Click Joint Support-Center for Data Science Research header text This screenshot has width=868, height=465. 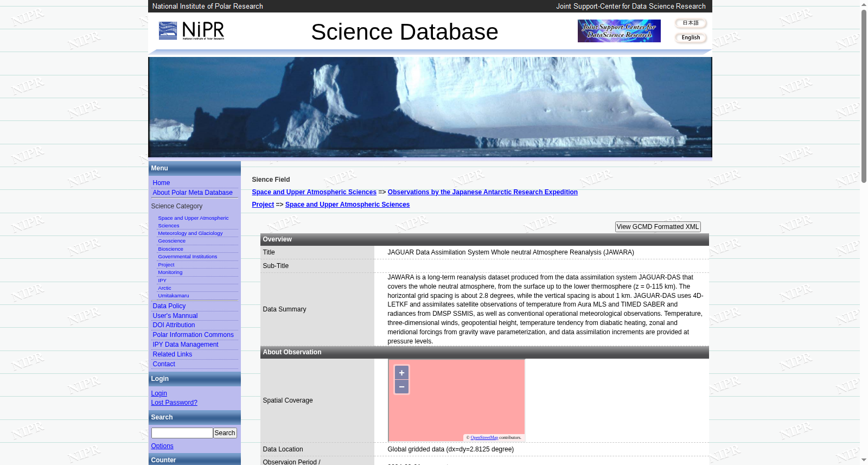pos(631,6)
